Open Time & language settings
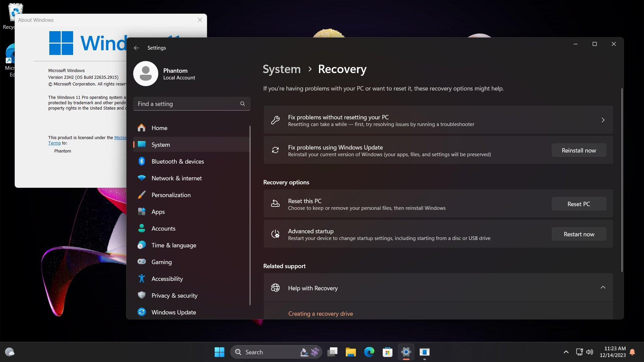The height and width of the screenshot is (362, 644). coord(192,245)
